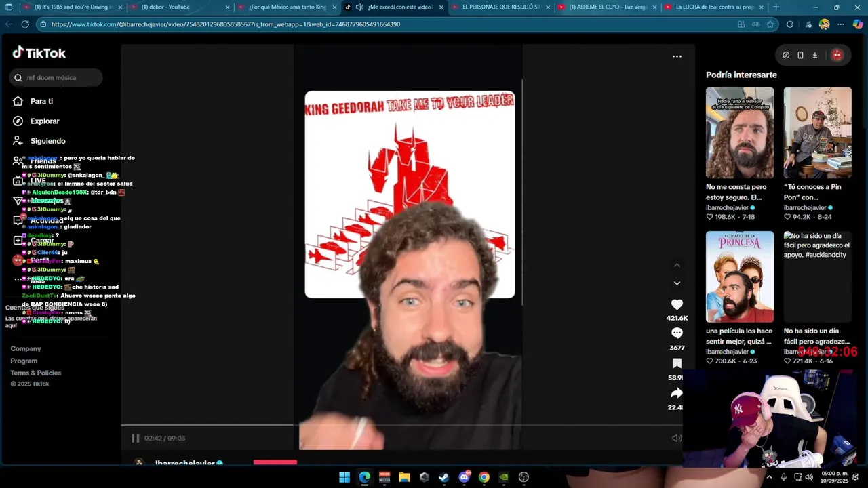This screenshot has height=488, width=868.
Task: Open video options three-dot menu
Action: click(x=677, y=56)
